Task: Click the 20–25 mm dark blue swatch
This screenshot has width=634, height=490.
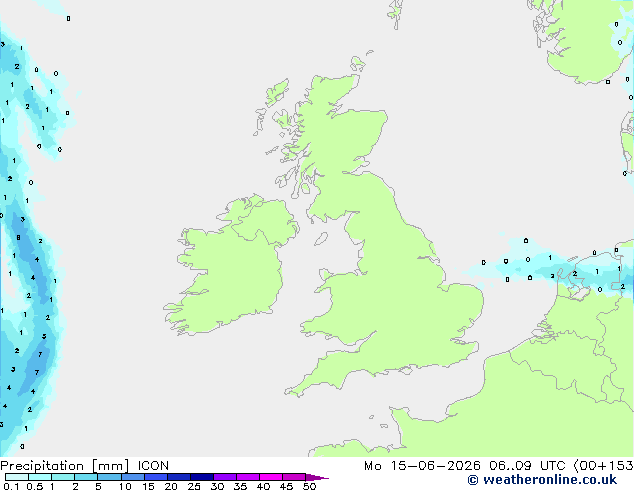Action: coord(179,477)
